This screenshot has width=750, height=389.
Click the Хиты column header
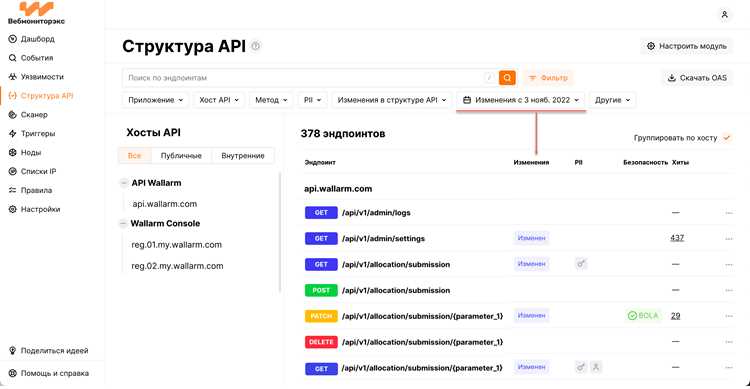click(680, 163)
